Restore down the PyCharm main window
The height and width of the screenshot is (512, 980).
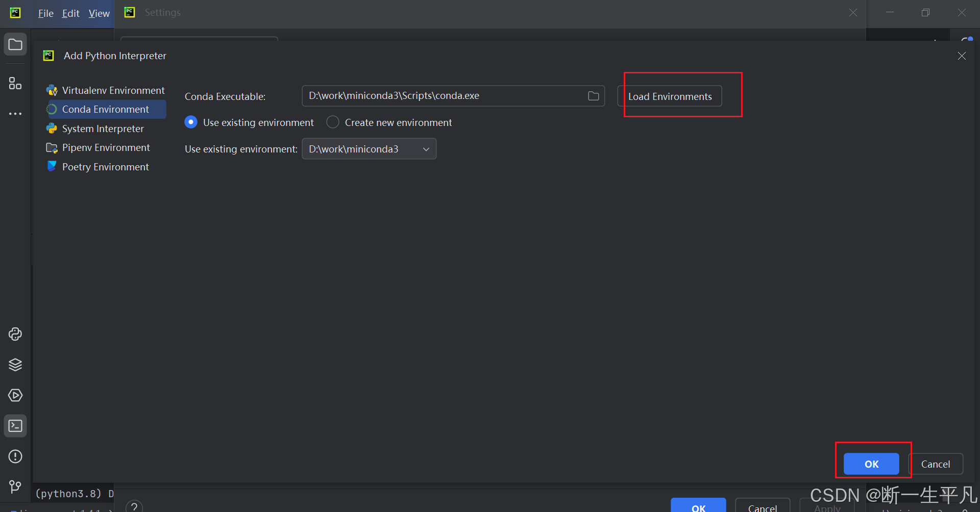925,13
